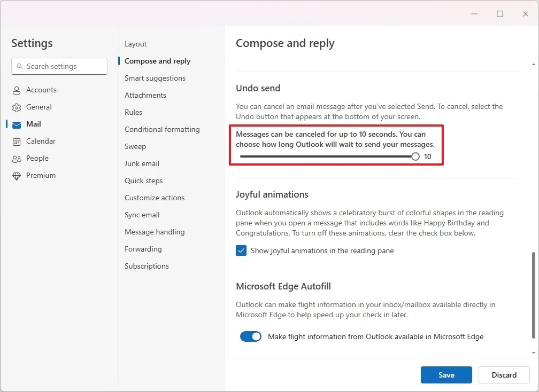This screenshot has height=392, width=539.
Task: Uncheck Show joyful animations in reading pane
Action: tap(241, 250)
